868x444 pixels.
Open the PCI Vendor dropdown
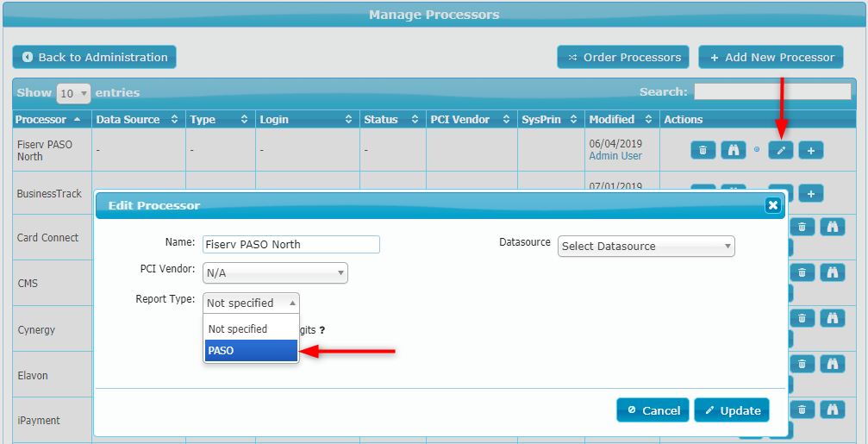click(x=275, y=273)
